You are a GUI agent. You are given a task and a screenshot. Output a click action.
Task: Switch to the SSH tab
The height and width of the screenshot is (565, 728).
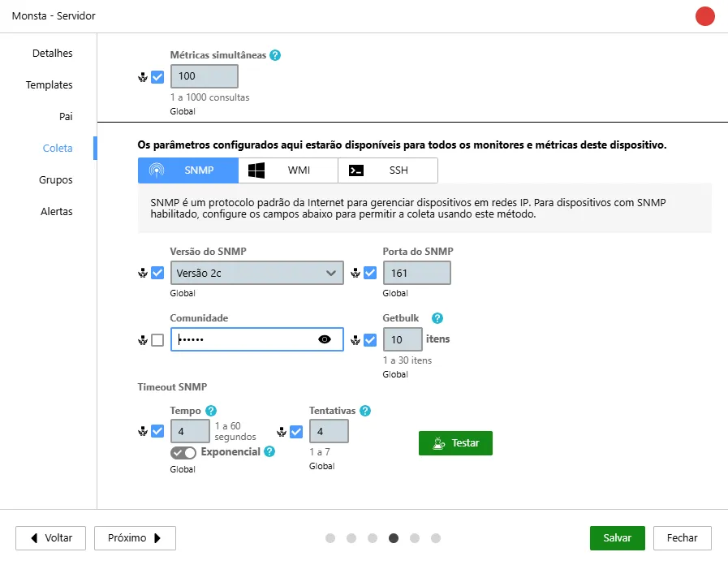point(388,170)
